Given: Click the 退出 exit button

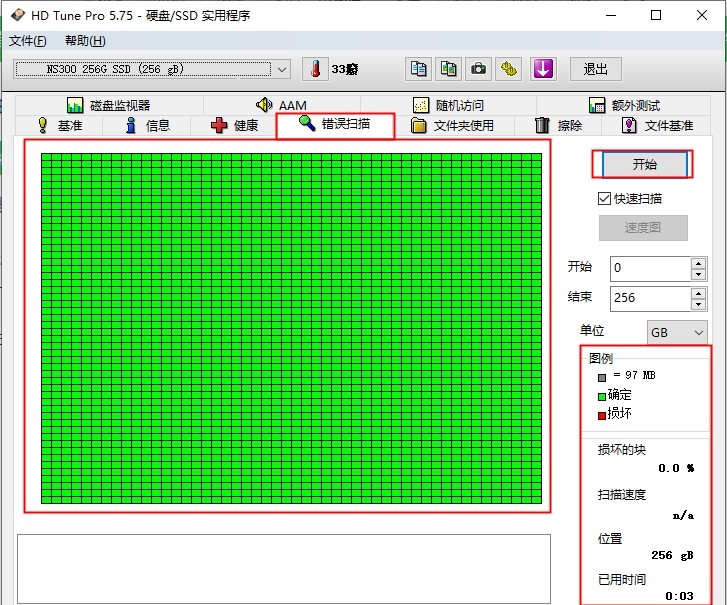Looking at the screenshot, I should 596,69.
